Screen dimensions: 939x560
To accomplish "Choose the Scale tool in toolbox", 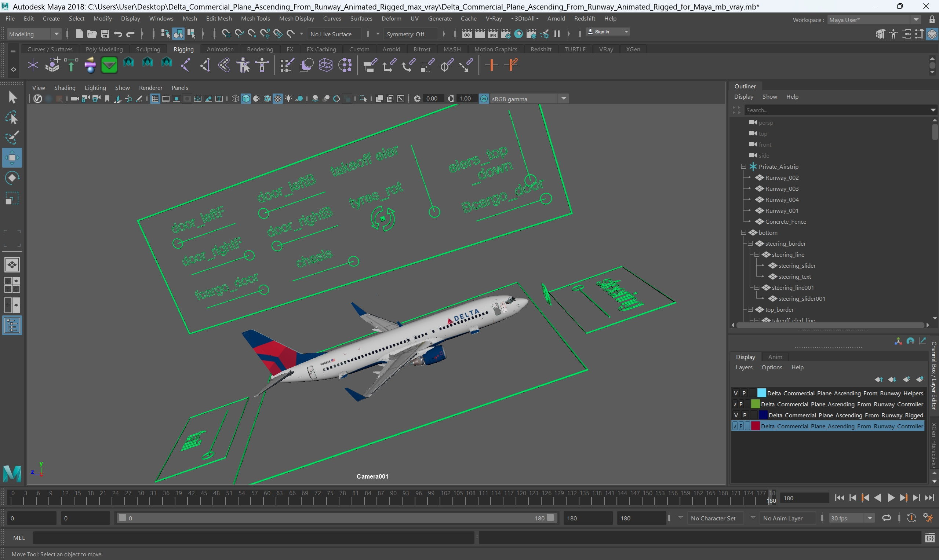I will (12, 198).
